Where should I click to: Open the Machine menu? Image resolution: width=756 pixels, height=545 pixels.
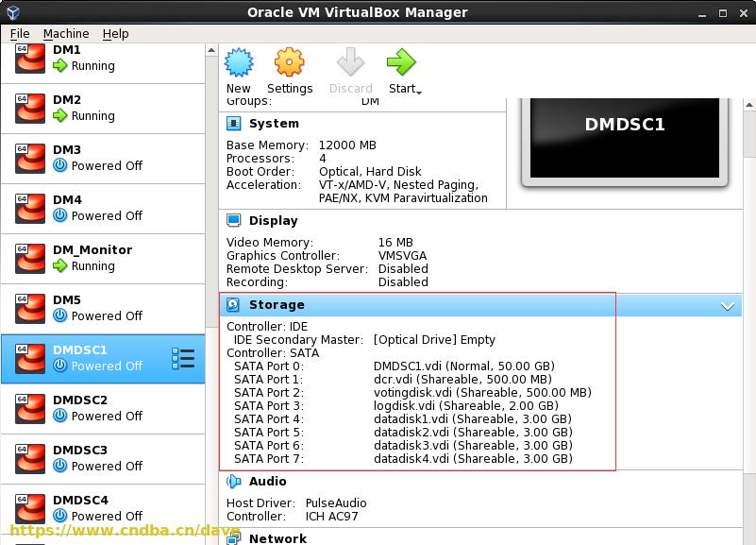[66, 34]
